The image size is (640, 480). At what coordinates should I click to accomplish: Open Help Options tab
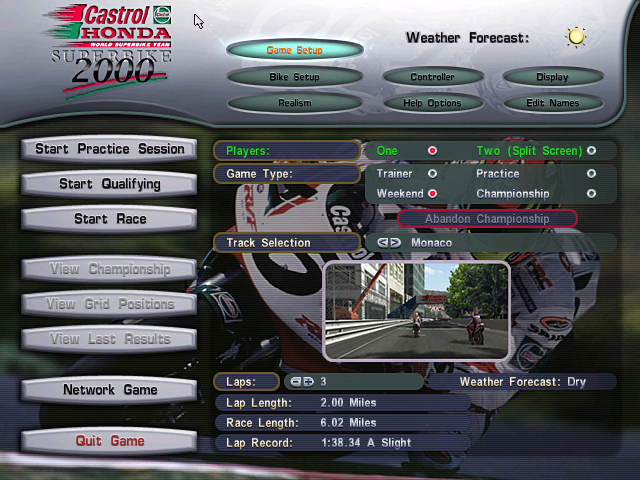tap(433, 103)
